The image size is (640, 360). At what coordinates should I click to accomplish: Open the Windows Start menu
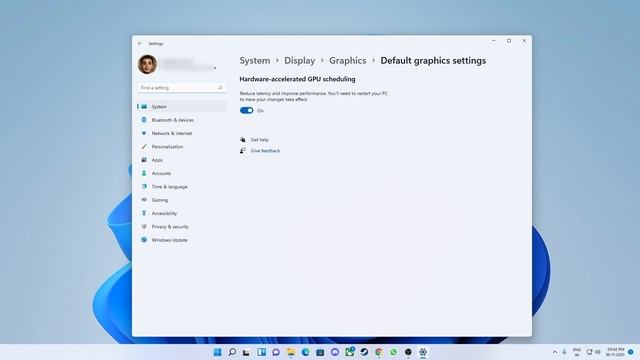(218, 352)
